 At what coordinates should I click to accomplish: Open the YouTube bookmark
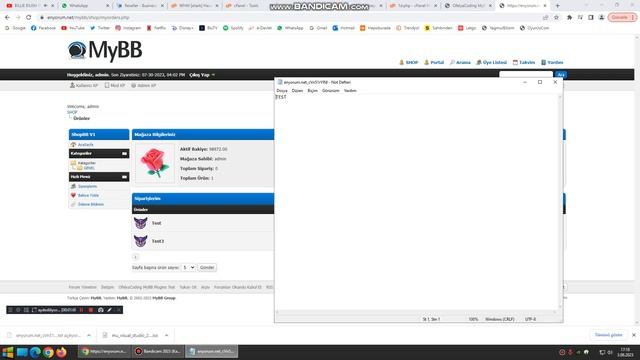pos(73,28)
